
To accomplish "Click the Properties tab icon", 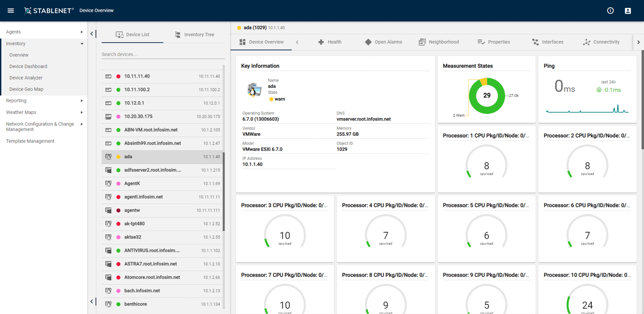I will click(481, 42).
